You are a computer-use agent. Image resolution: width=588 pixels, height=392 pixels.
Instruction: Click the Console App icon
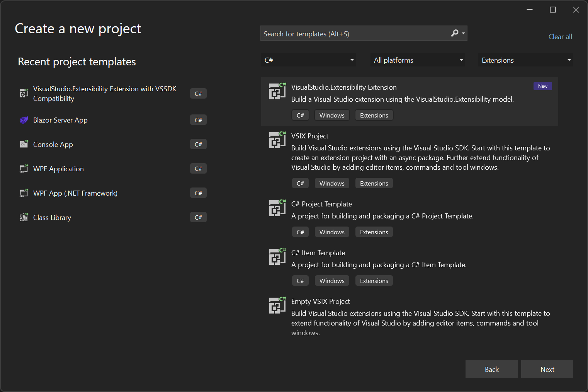point(24,144)
